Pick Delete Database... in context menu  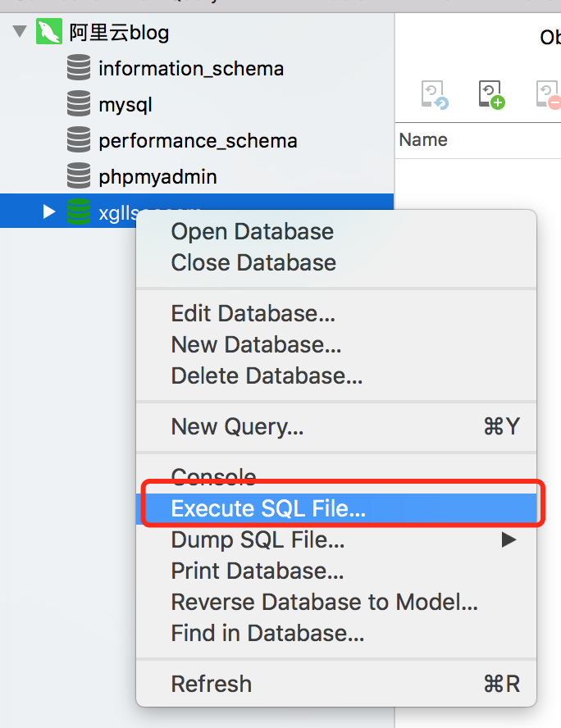pyautogui.click(x=336, y=375)
